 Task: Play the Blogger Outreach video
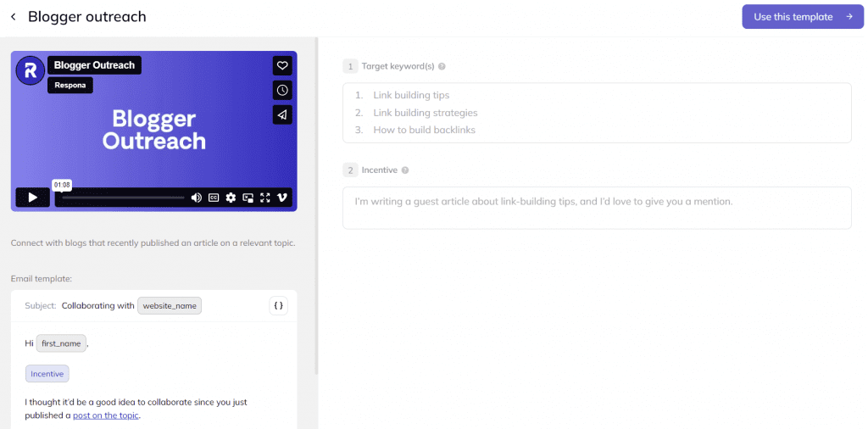[32, 198]
